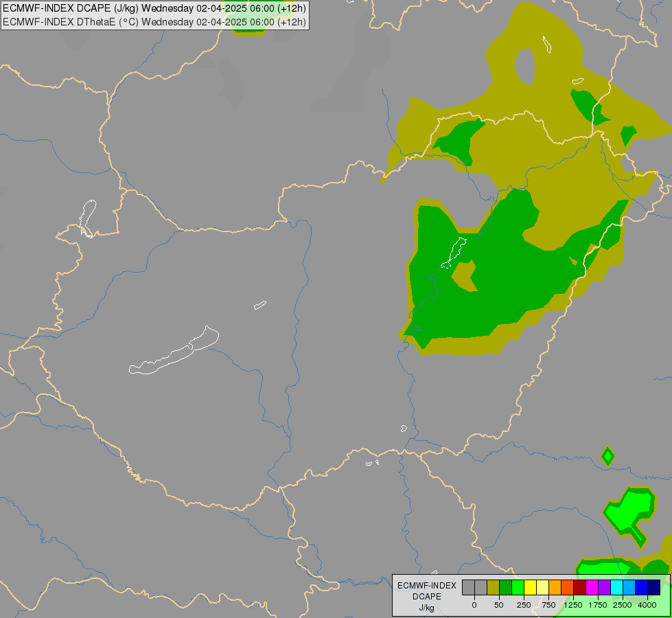Click the legend value '1750'
Viewport: 672px width, 618px height.
pyautogui.click(x=598, y=605)
